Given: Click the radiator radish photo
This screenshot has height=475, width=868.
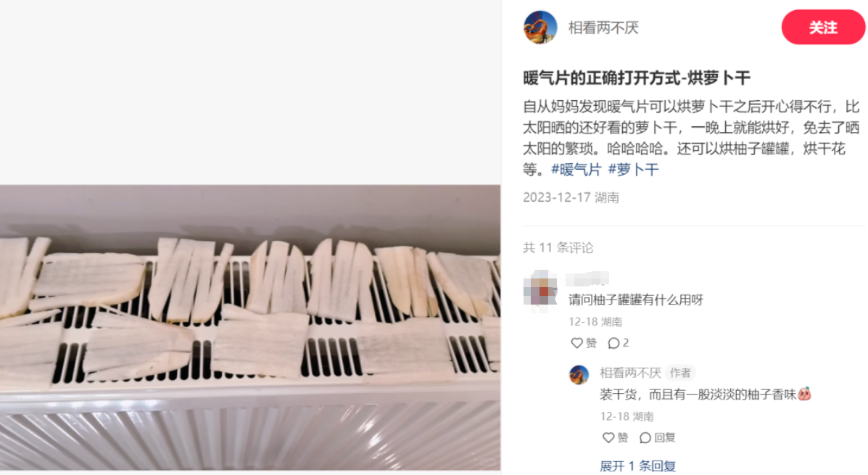Looking at the screenshot, I should tap(250, 328).
